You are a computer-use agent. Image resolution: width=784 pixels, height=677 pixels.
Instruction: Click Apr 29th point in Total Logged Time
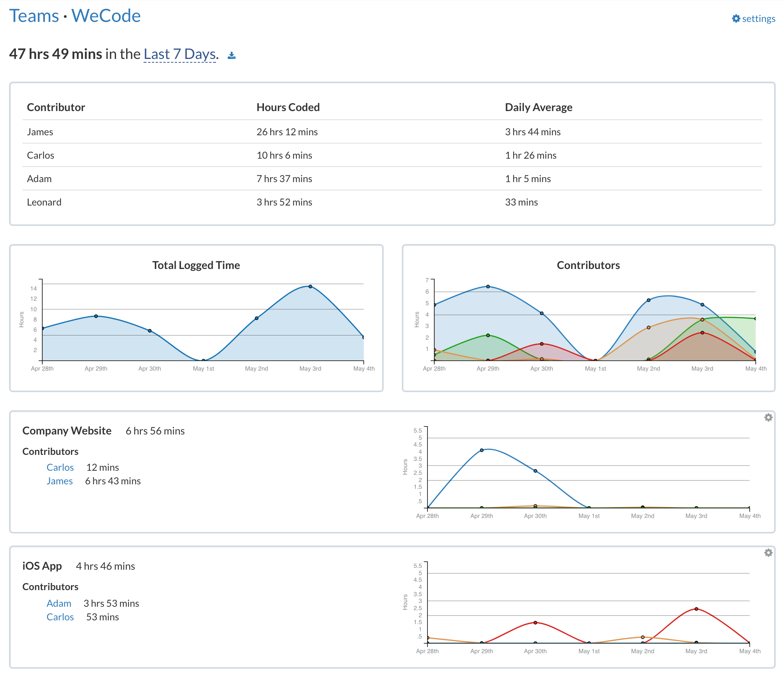tap(96, 316)
